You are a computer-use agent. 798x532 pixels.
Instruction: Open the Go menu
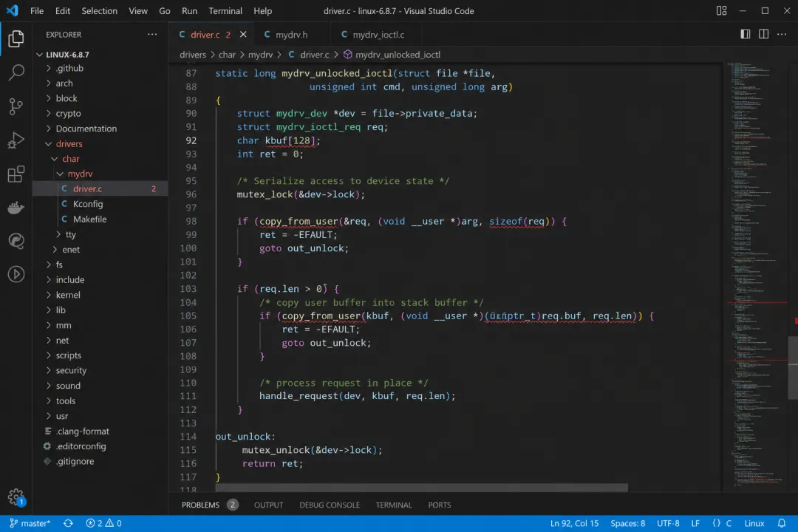pos(164,10)
